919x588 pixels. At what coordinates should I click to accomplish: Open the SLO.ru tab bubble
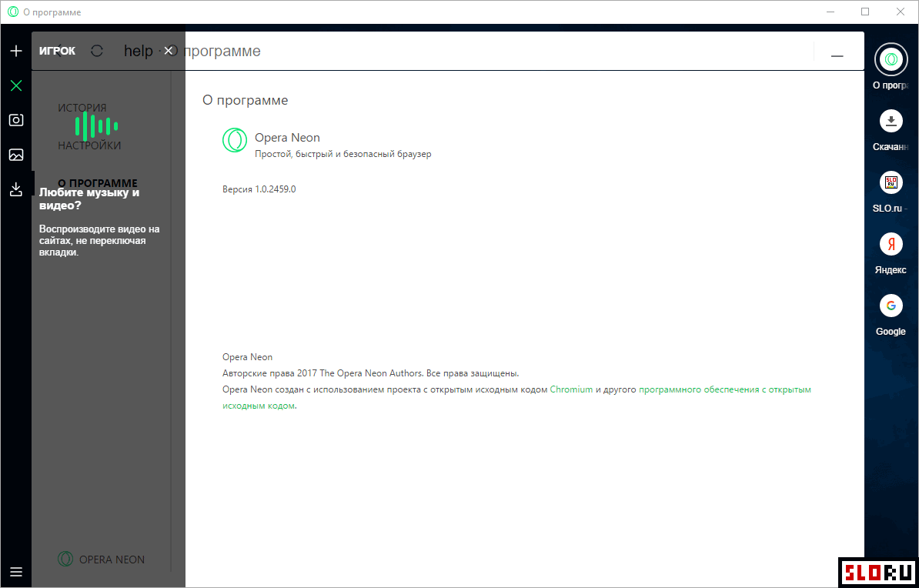tap(891, 182)
